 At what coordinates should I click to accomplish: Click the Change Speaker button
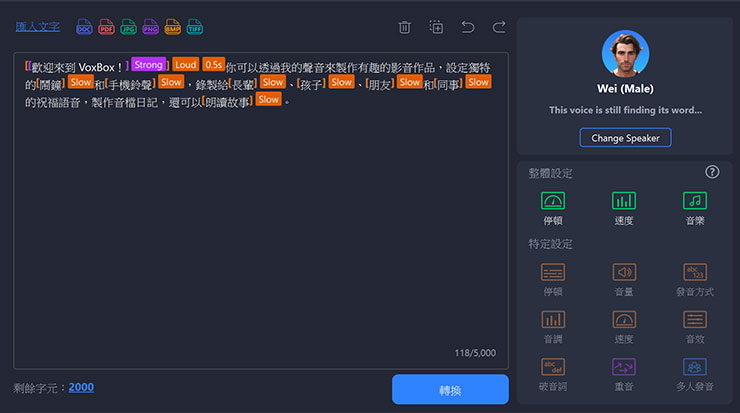[625, 138]
